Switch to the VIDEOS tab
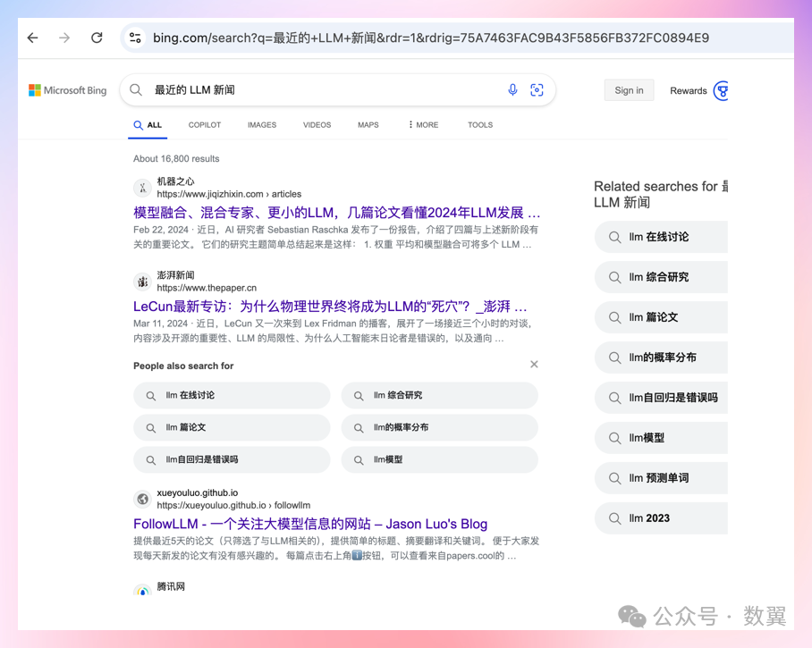Image resolution: width=812 pixels, height=648 pixels. (x=317, y=125)
